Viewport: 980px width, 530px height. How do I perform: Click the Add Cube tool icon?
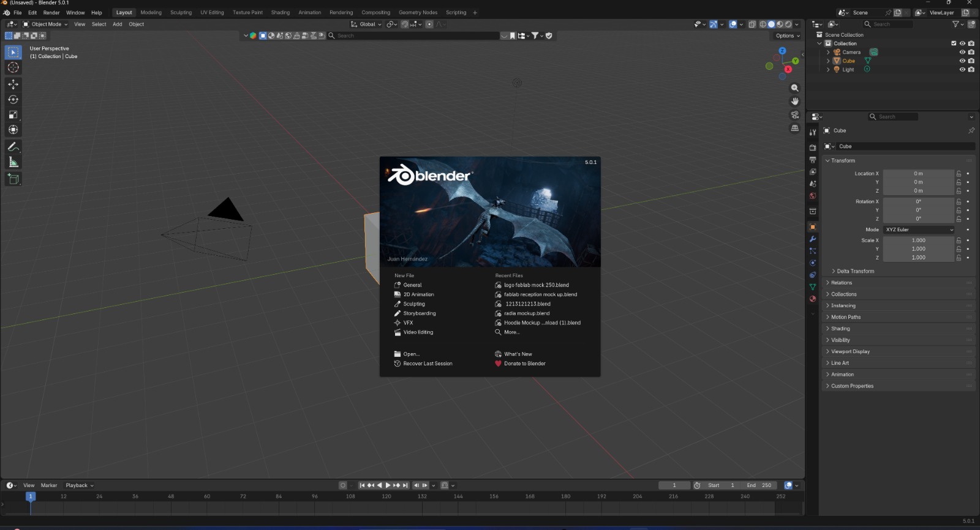[x=13, y=179]
